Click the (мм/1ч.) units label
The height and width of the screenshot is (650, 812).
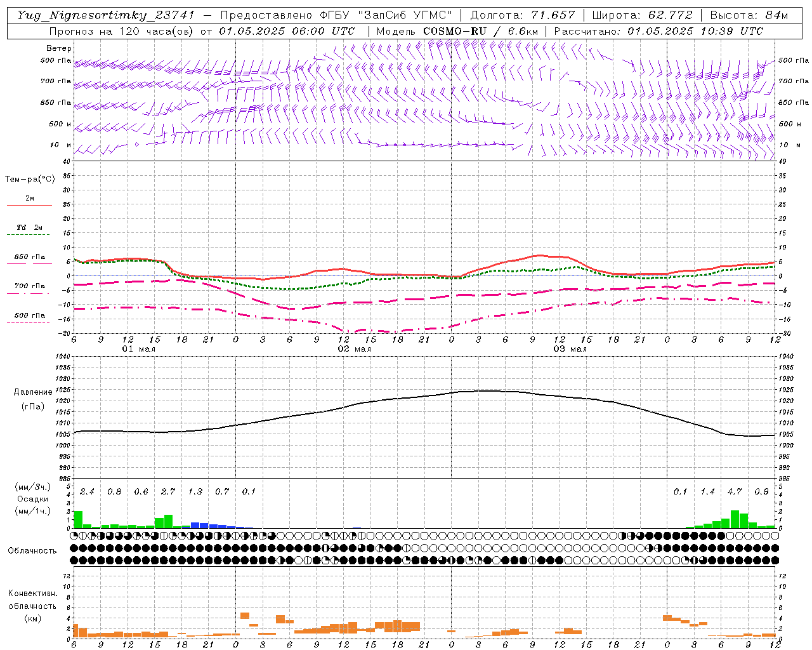32,511
